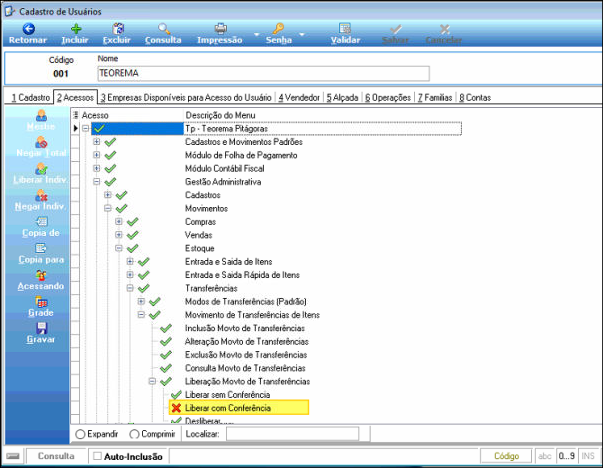The width and height of the screenshot is (604, 468).
Task: Click the Negar Total sidebar icon
Action: coord(41,143)
